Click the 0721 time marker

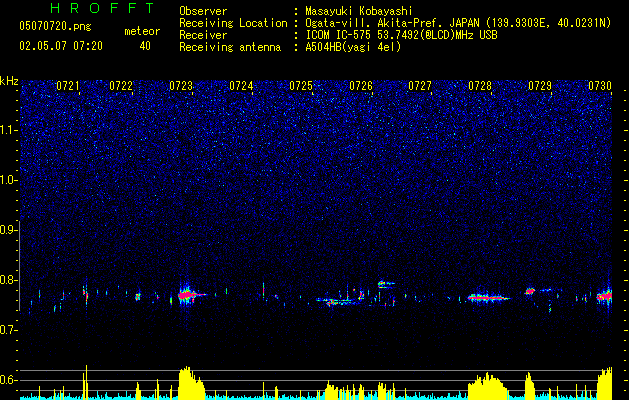coord(67,85)
